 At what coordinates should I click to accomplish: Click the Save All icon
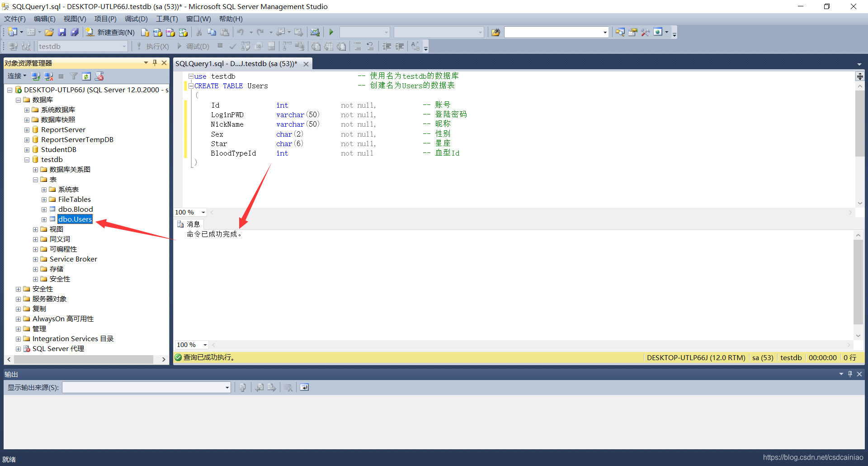coord(75,32)
